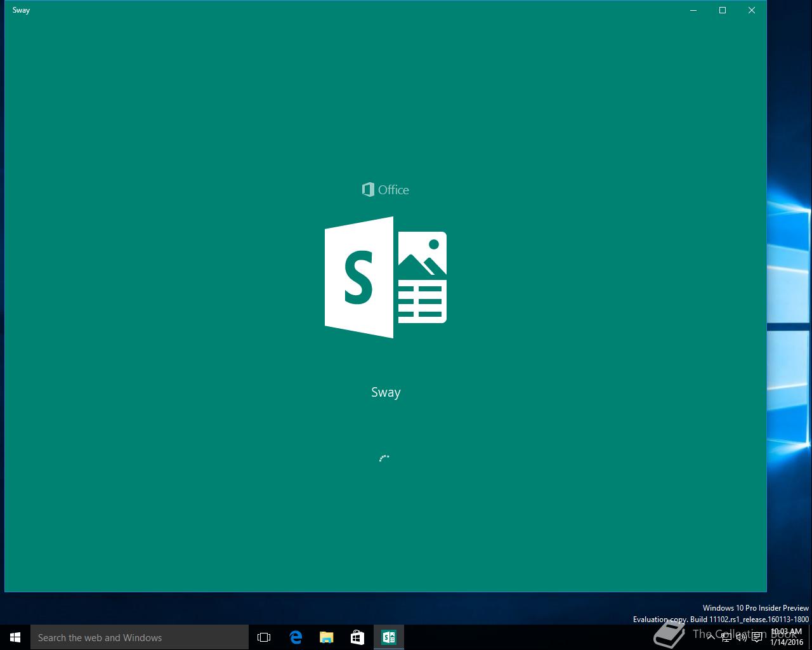Open the Windows Store taskbar icon

tap(357, 637)
